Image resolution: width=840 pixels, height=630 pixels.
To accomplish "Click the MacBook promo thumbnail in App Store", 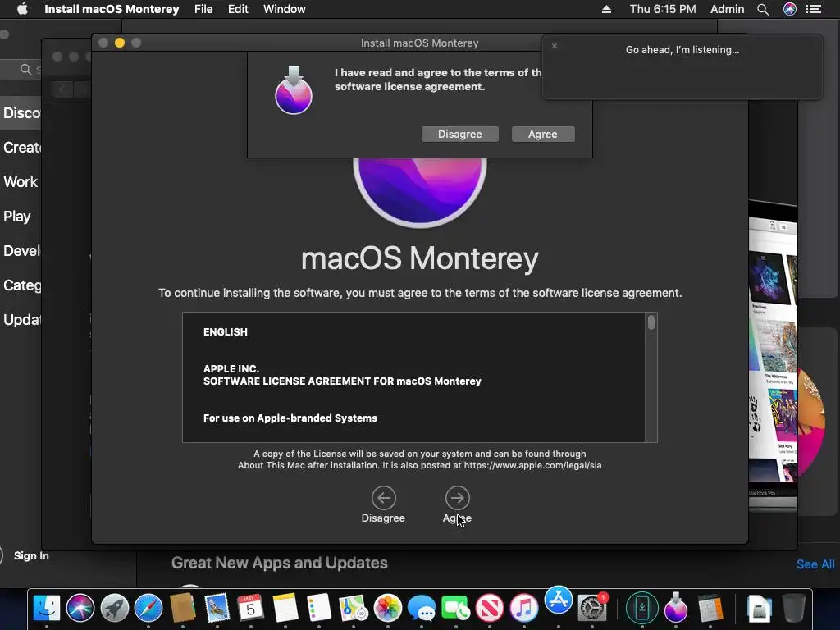I will pyautogui.click(x=773, y=356).
